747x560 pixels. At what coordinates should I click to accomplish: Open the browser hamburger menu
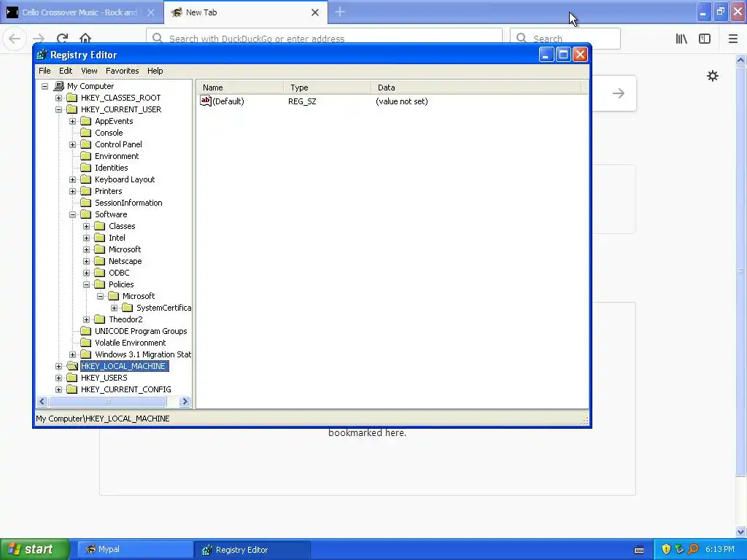pyautogui.click(x=732, y=39)
